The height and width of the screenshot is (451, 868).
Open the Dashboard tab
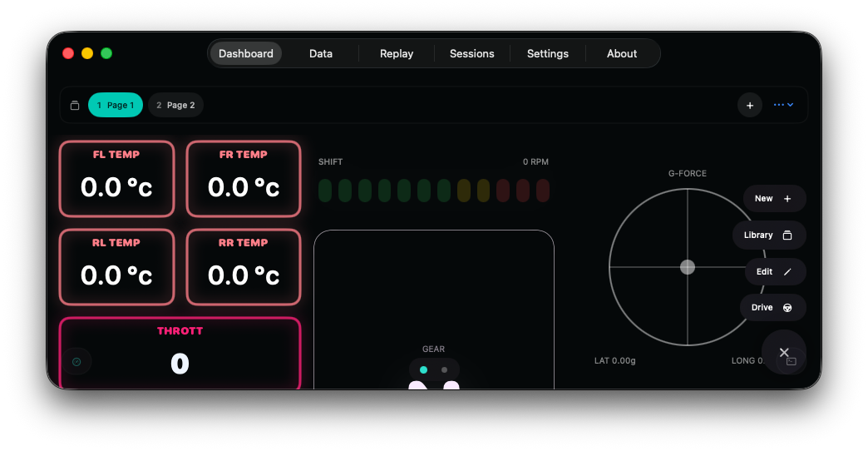[x=246, y=54]
